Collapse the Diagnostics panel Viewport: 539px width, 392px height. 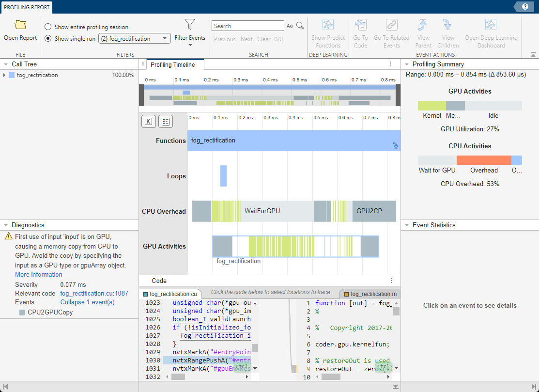5,225
